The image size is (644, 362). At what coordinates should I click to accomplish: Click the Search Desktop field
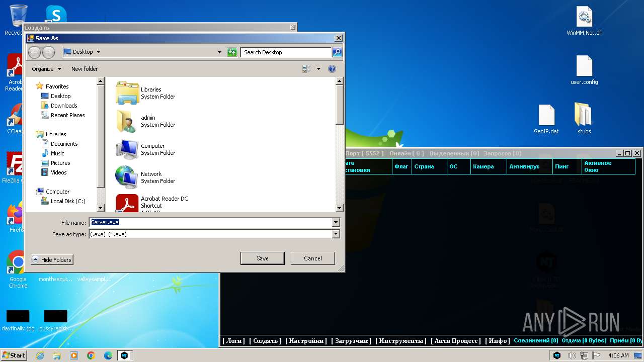(x=286, y=52)
